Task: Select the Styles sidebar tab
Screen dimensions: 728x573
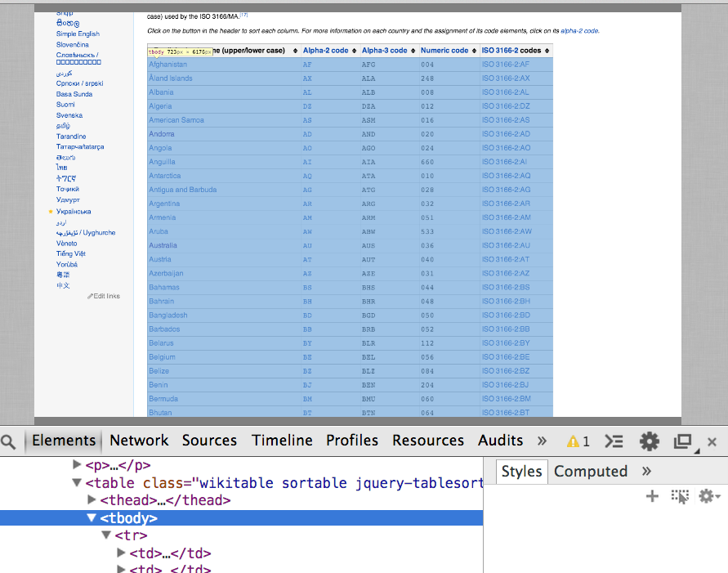Action: (x=522, y=472)
